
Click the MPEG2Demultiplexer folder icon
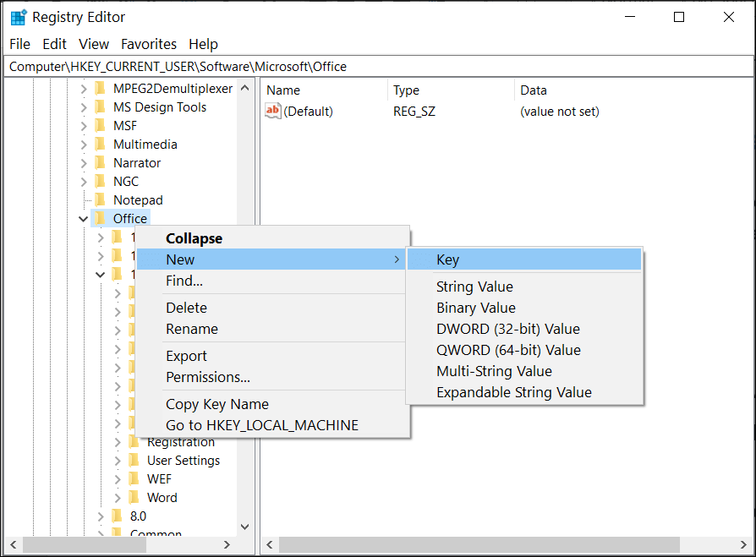click(x=100, y=88)
